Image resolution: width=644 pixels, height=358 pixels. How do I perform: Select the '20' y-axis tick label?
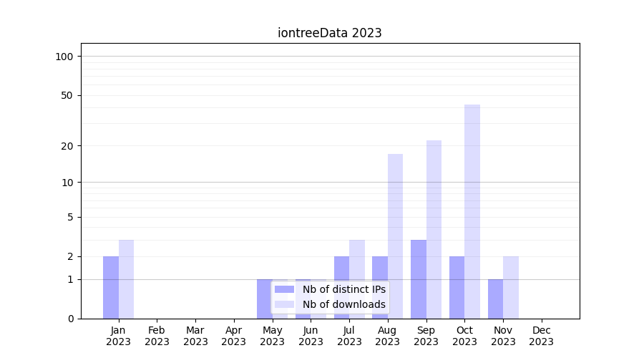click(x=67, y=146)
